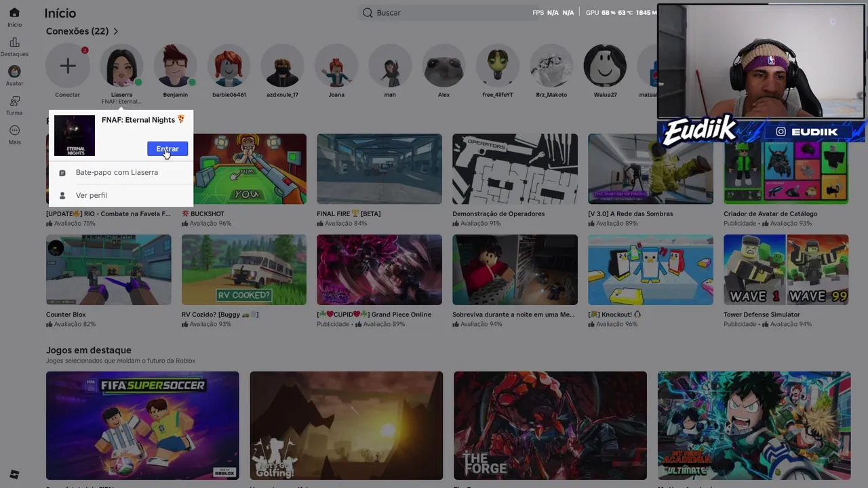Open mah's connection avatar
868x488 pixels.
coord(390,66)
